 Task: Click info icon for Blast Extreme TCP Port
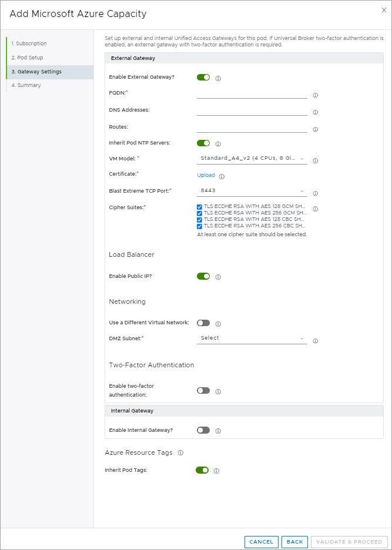315,193
